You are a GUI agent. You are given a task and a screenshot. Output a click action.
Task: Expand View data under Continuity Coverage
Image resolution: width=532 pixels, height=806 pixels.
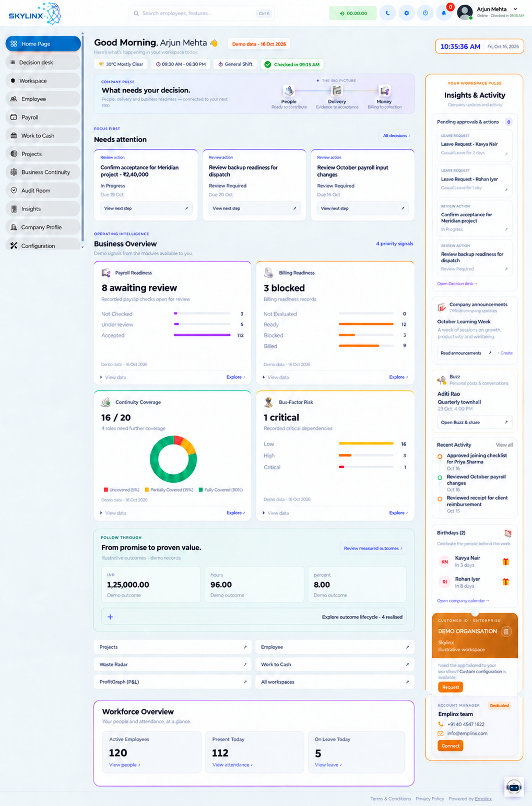[x=113, y=513]
